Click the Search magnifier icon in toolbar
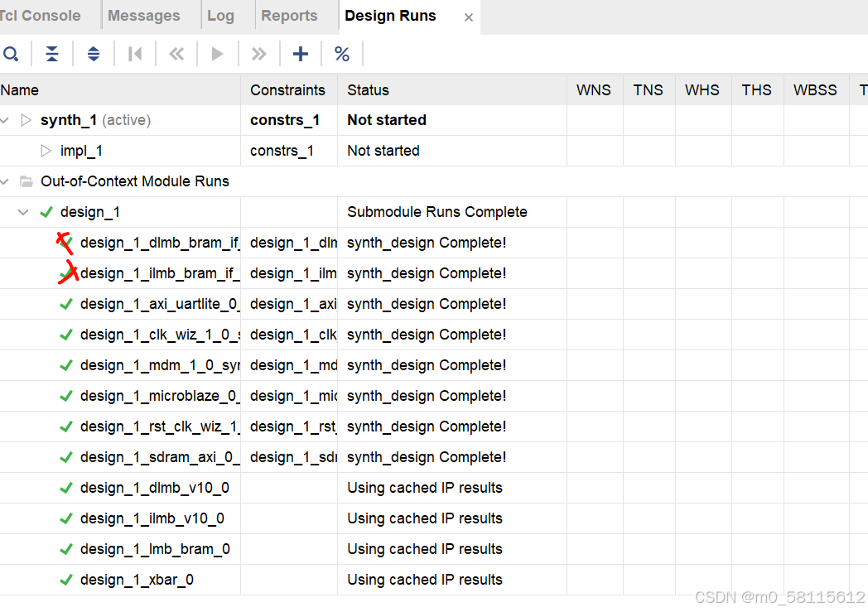The height and width of the screenshot is (612, 868). 11,54
